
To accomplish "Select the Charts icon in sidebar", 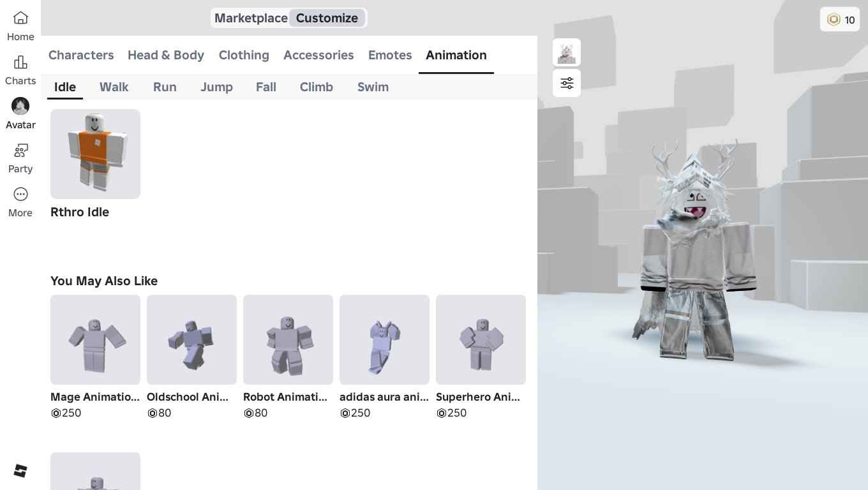I will tap(20, 67).
